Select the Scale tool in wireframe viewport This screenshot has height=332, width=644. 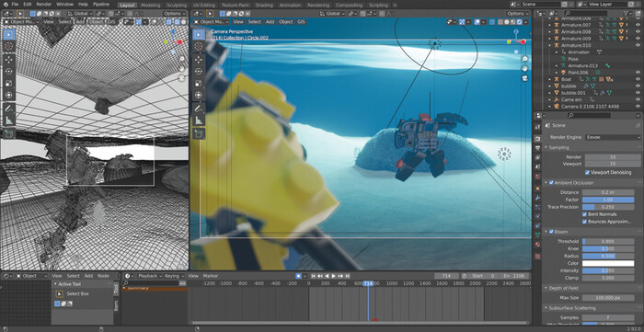click(9, 84)
